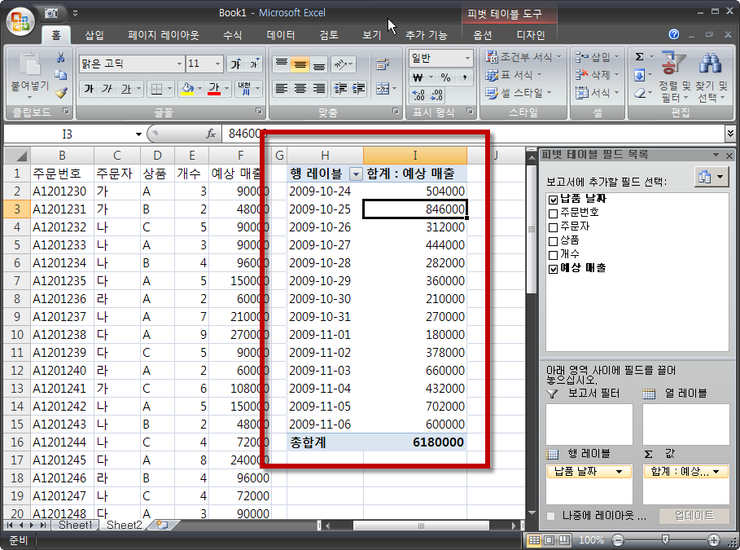This screenshot has height=550, width=740.
Task: Click increase decimal icon
Action: click(x=418, y=95)
